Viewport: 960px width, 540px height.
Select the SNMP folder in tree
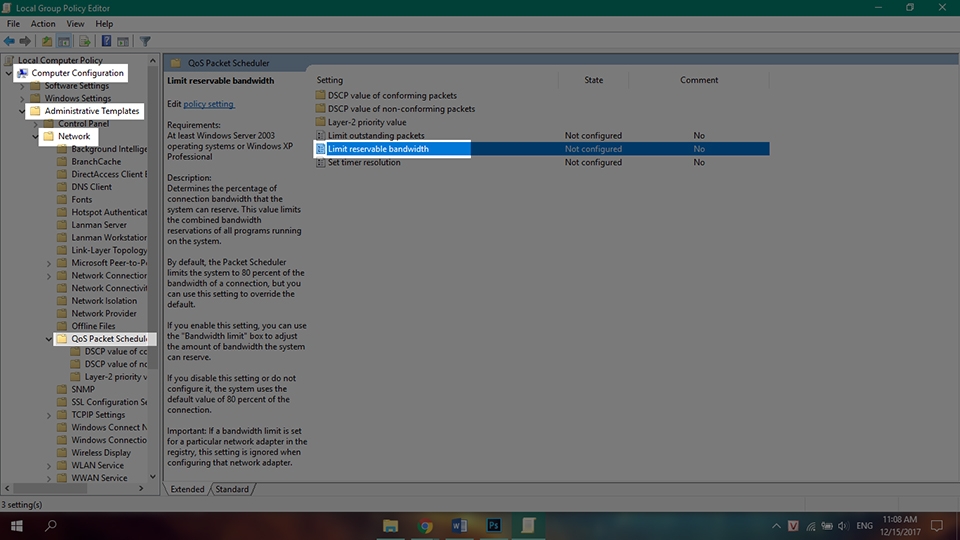point(83,389)
